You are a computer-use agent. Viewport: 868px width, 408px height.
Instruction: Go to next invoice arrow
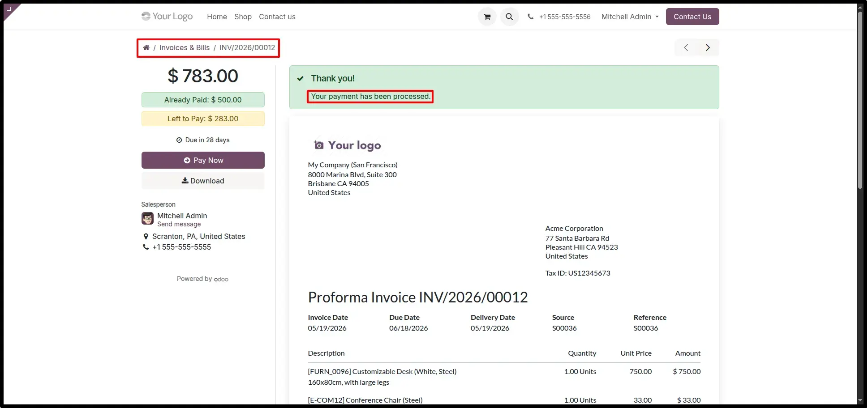coord(708,48)
